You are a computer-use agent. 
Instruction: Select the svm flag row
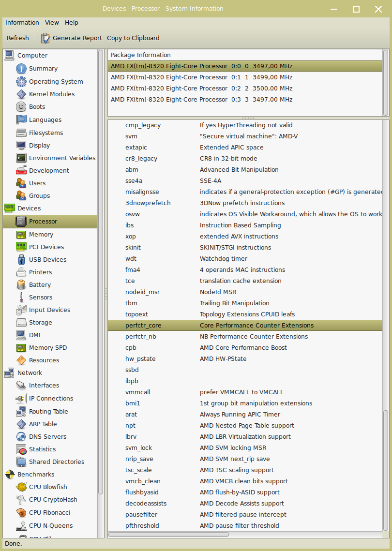[x=245, y=136]
